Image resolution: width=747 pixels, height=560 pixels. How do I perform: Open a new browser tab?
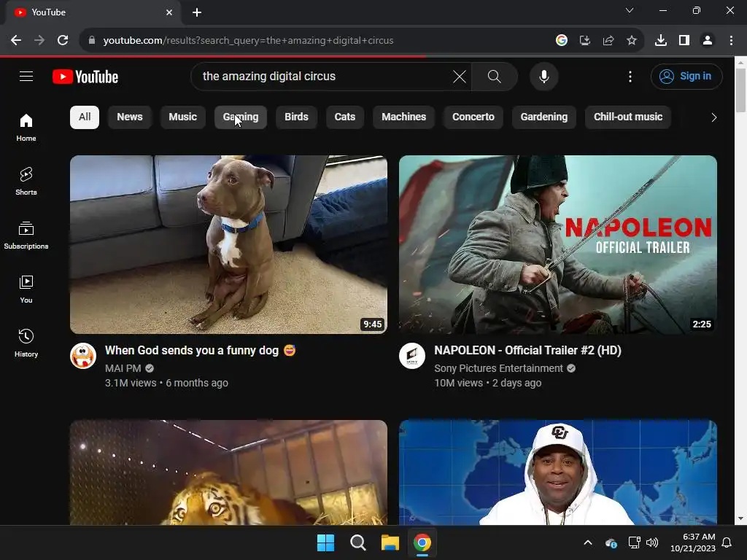tap(197, 12)
